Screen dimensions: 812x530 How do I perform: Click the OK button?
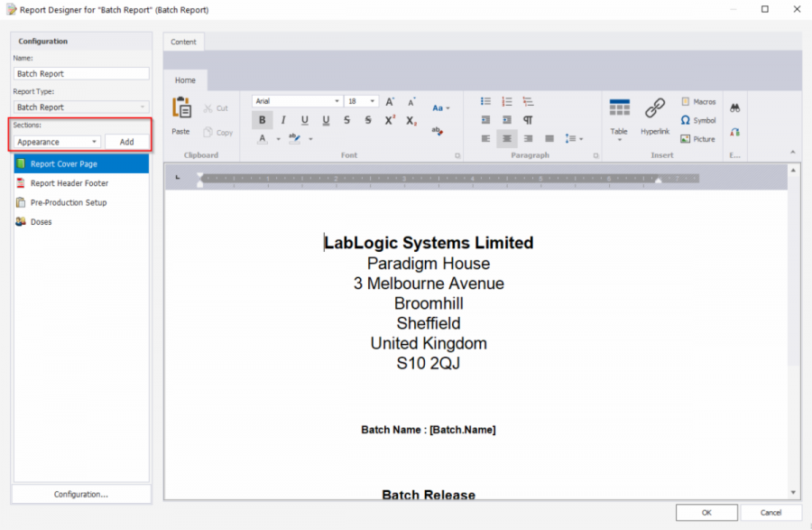pos(706,512)
